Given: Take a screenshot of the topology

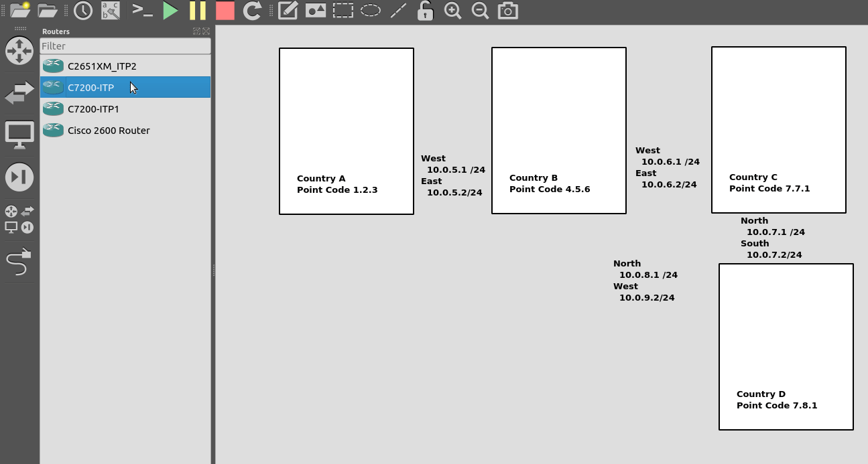Looking at the screenshot, I should [507, 11].
